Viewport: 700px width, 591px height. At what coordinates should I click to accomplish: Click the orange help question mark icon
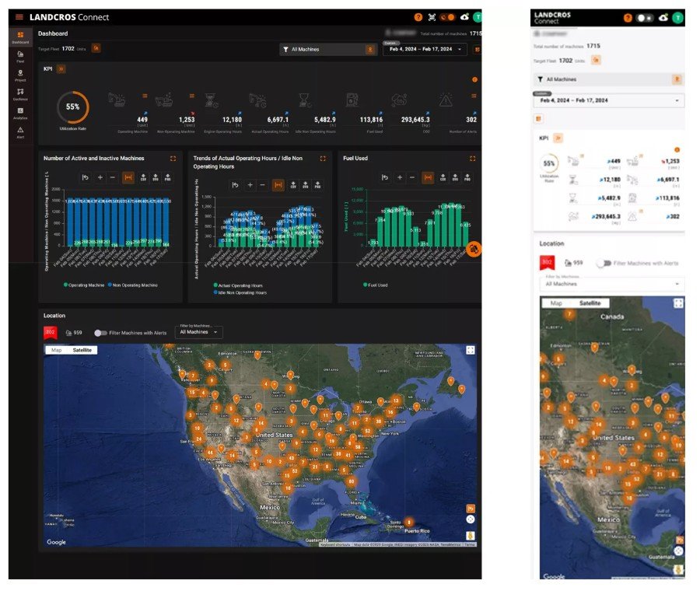tap(418, 17)
